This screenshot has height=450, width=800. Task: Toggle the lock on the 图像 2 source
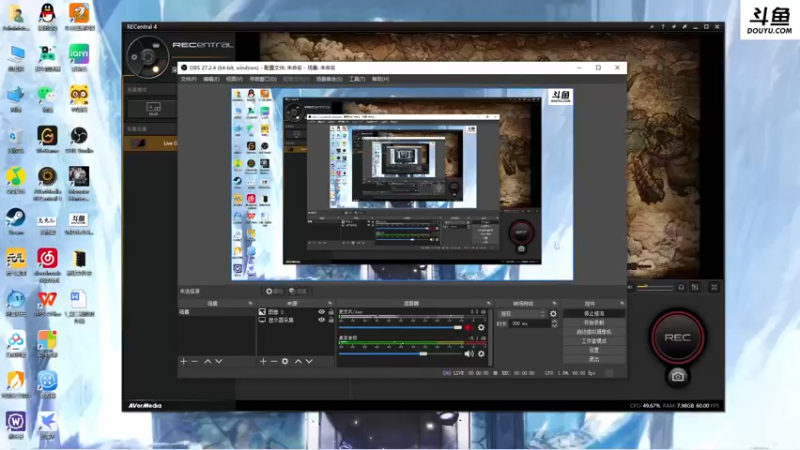[x=331, y=312]
